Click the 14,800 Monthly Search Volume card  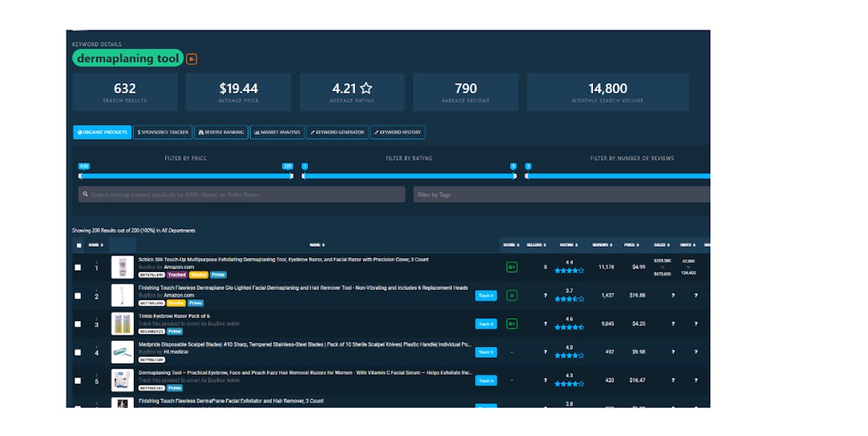coord(608,92)
